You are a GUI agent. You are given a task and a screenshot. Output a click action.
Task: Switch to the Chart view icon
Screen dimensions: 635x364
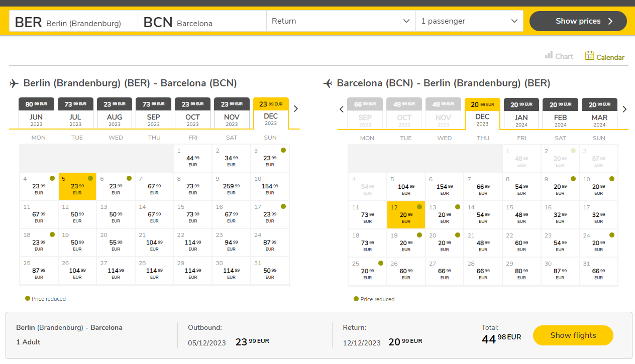click(x=549, y=55)
